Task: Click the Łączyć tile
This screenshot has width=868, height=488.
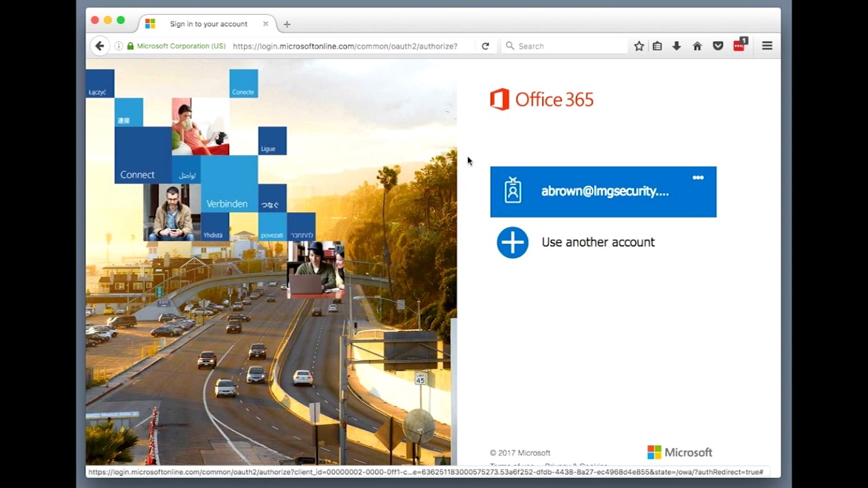Action: [x=100, y=83]
